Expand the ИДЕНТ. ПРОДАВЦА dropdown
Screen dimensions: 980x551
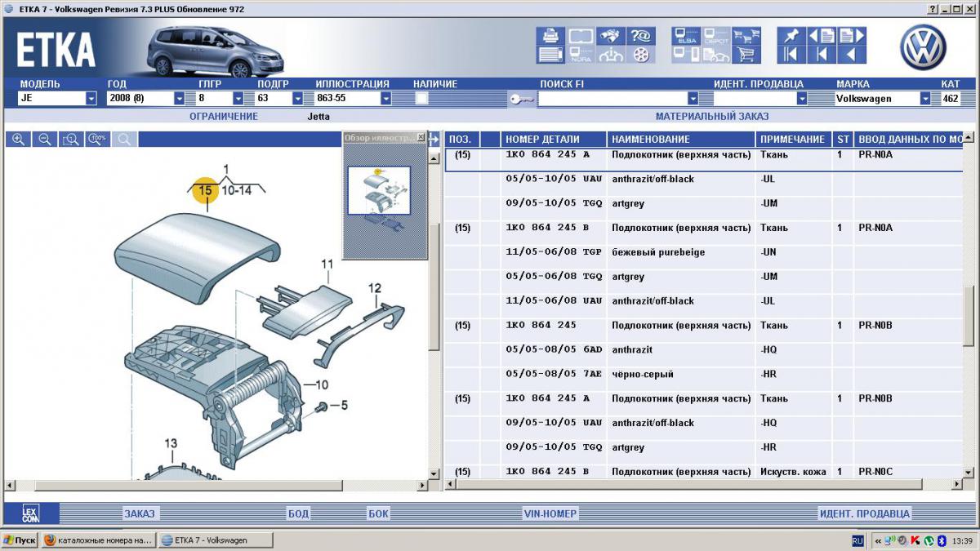coord(802,99)
